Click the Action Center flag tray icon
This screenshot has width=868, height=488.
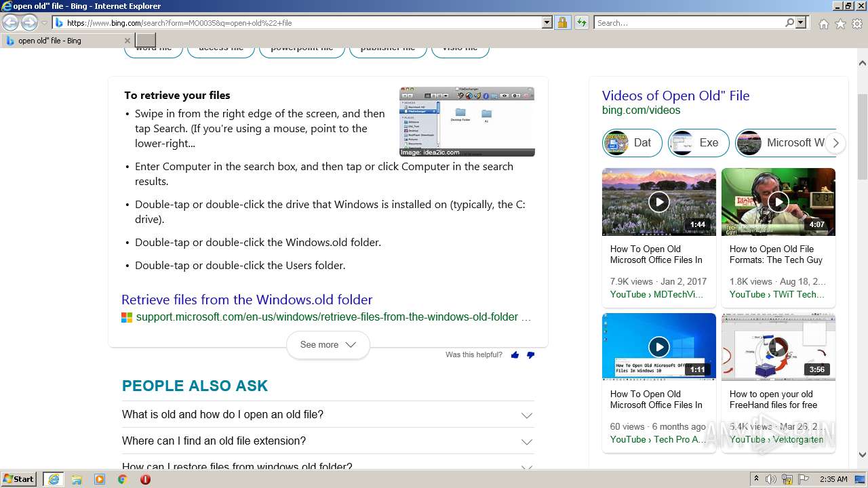click(803, 479)
